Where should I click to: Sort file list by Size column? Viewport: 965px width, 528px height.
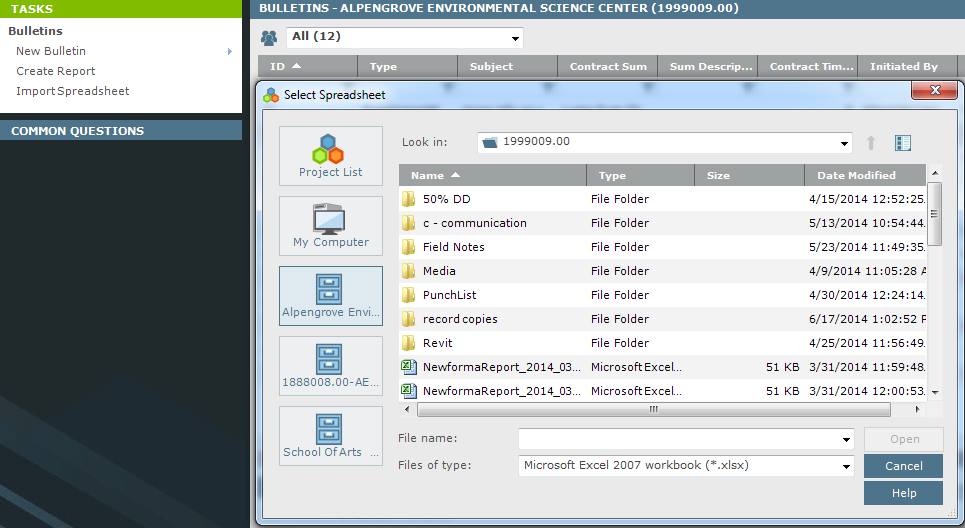[x=750, y=175]
